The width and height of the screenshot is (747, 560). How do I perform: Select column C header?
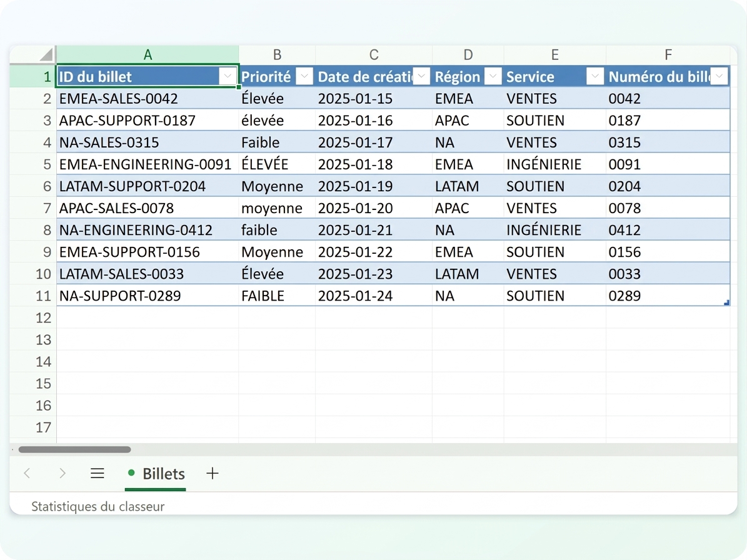(x=374, y=55)
